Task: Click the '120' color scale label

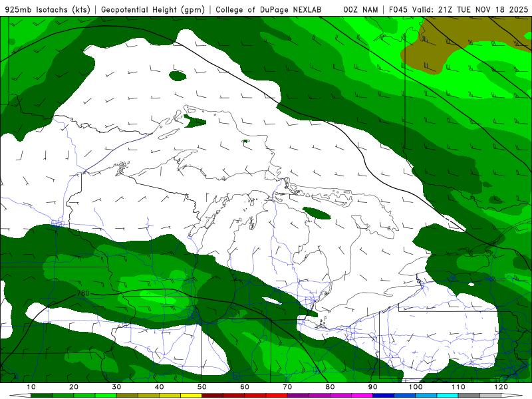Action: pyautogui.click(x=501, y=387)
